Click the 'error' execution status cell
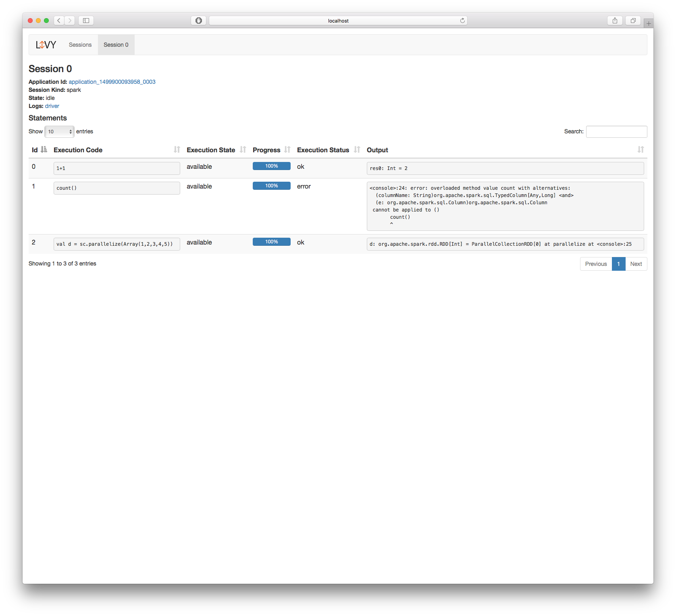Viewport: 676px width, 616px height. (304, 187)
